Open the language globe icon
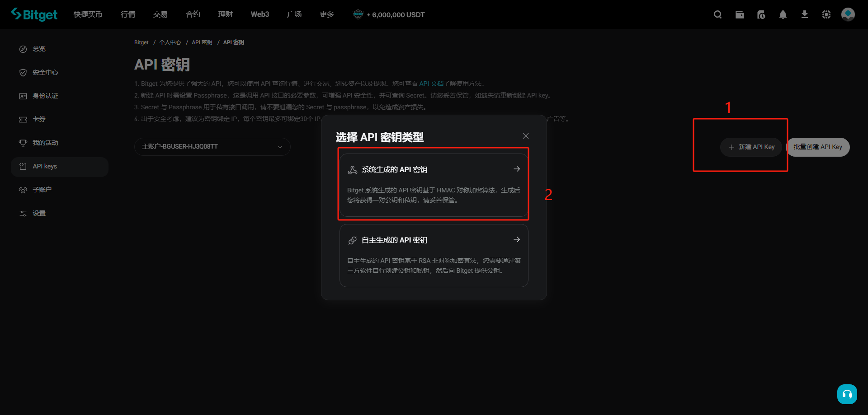This screenshot has width=868, height=415. [x=826, y=14]
